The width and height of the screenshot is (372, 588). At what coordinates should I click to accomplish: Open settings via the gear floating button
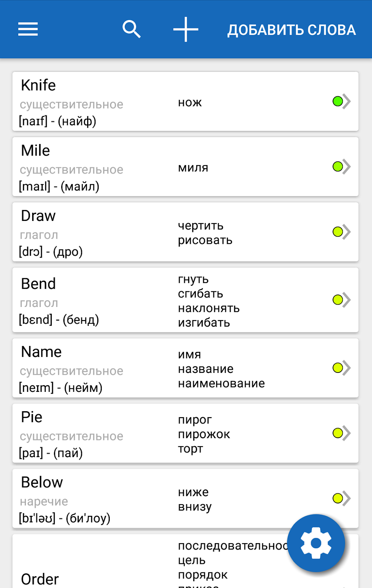click(316, 543)
